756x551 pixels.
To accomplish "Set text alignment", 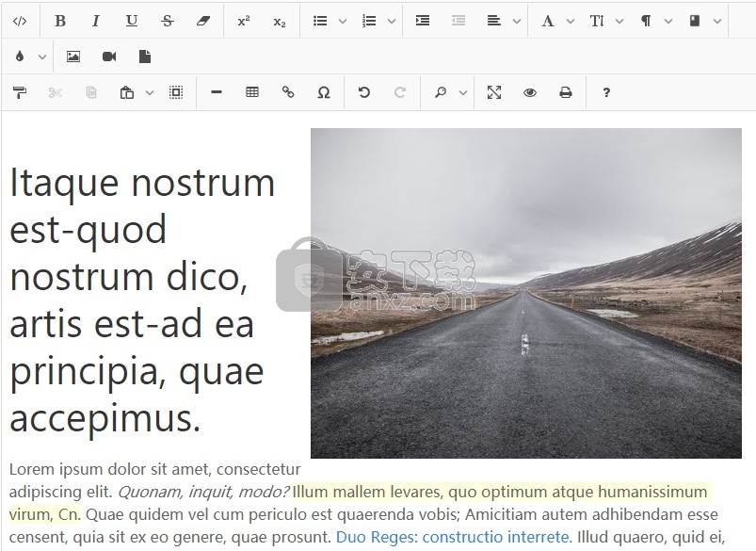I will pos(493,21).
